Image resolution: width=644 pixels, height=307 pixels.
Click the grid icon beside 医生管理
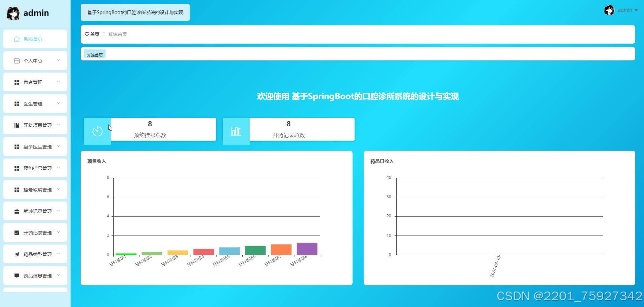[17, 104]
